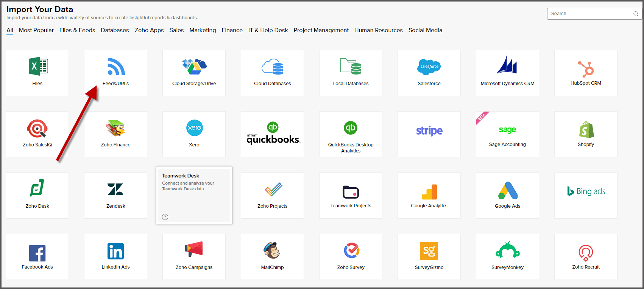Open Zoho Desk connector
The width and height of the screenshot is (644, 289).
point(37,196)
